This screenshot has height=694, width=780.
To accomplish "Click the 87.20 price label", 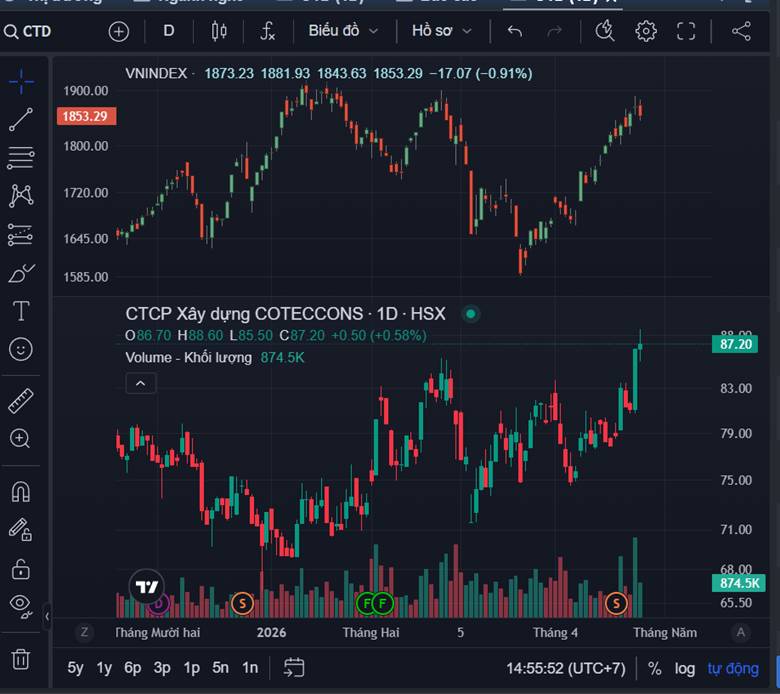I will pos(736,344).
